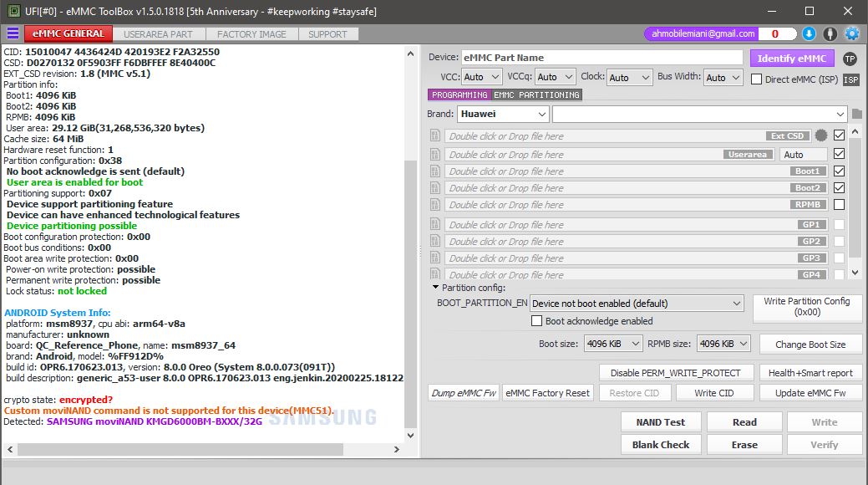Click the UFI app icon in title bar
The height and width of the screenshot is (485, 868).
point(14,11)
